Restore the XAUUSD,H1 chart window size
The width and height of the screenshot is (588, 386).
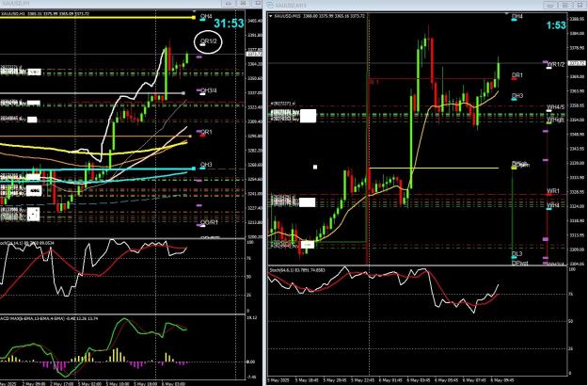[243, 4]
